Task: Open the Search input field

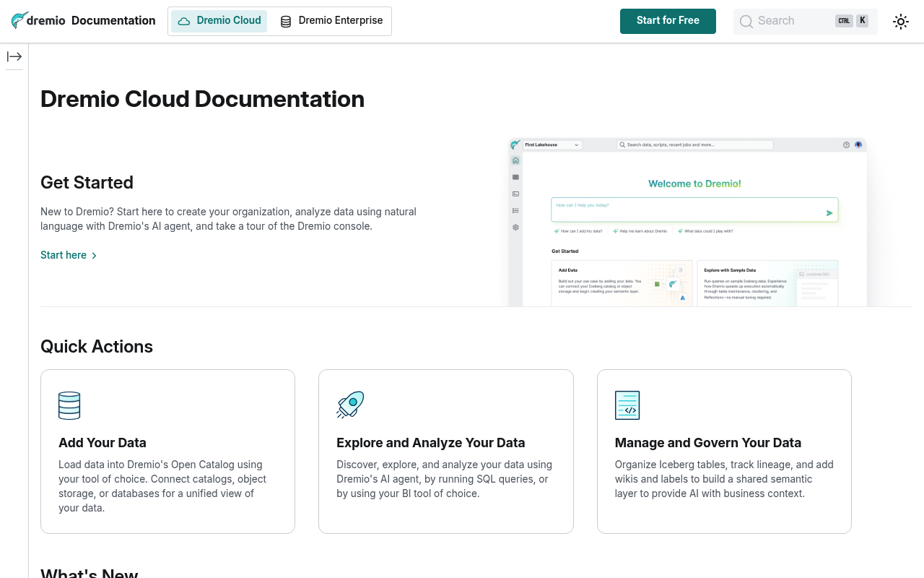Action: tap(806, 22)
